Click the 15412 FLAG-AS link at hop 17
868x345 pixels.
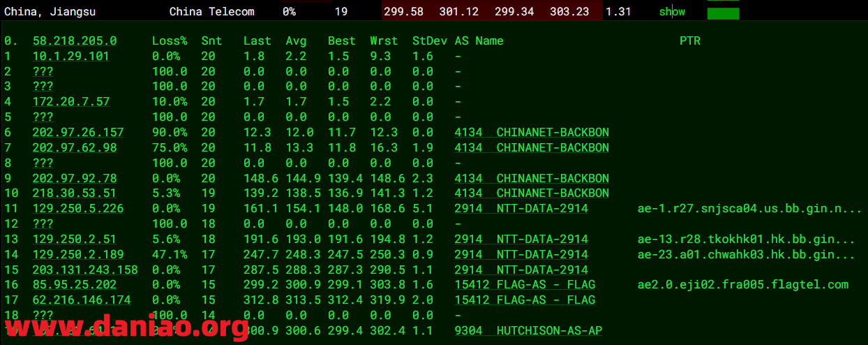[525, 300]
